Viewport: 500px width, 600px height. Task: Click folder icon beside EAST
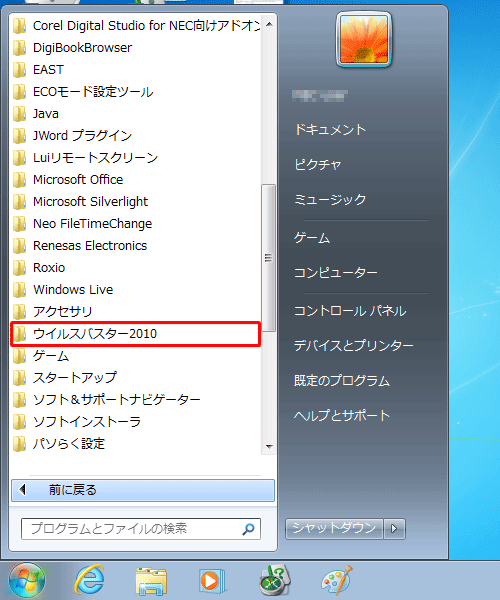pyautogui.click(x=19, y=70)
